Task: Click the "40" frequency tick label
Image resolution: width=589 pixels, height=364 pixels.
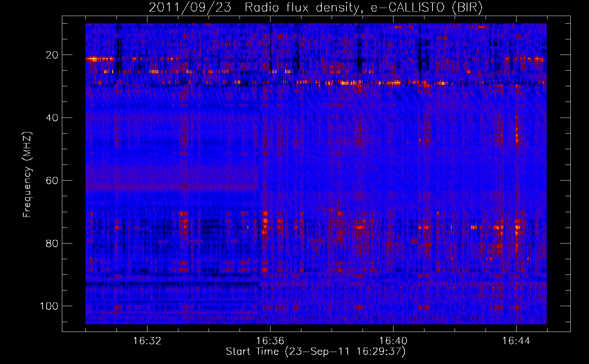Action: tap(52, 118)
